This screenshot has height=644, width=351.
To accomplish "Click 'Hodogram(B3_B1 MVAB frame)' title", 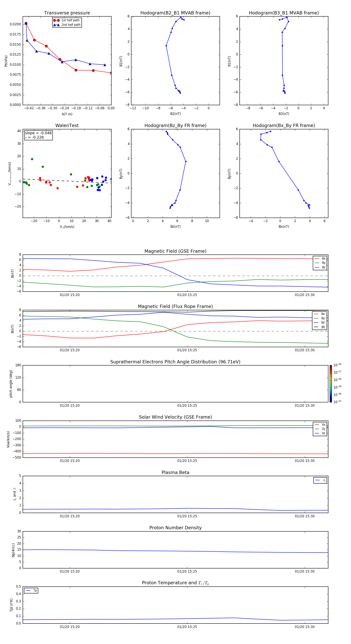I will 284,13.
